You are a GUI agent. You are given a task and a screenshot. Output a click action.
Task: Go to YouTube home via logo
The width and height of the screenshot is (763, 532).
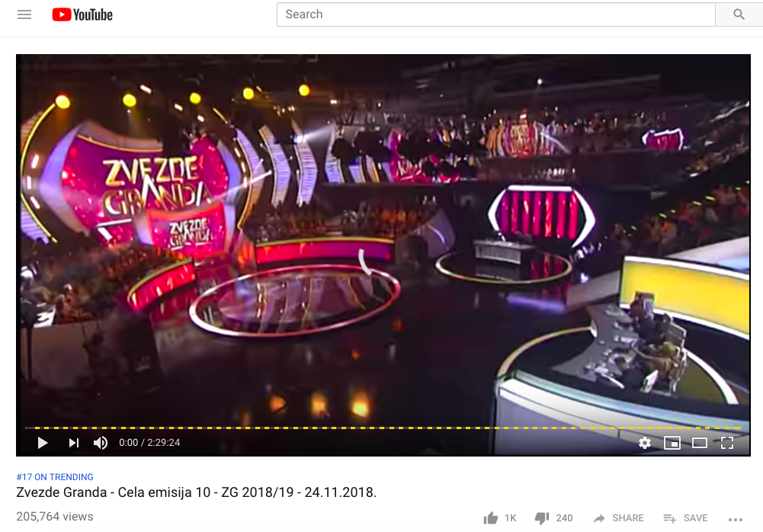(82, 14)
